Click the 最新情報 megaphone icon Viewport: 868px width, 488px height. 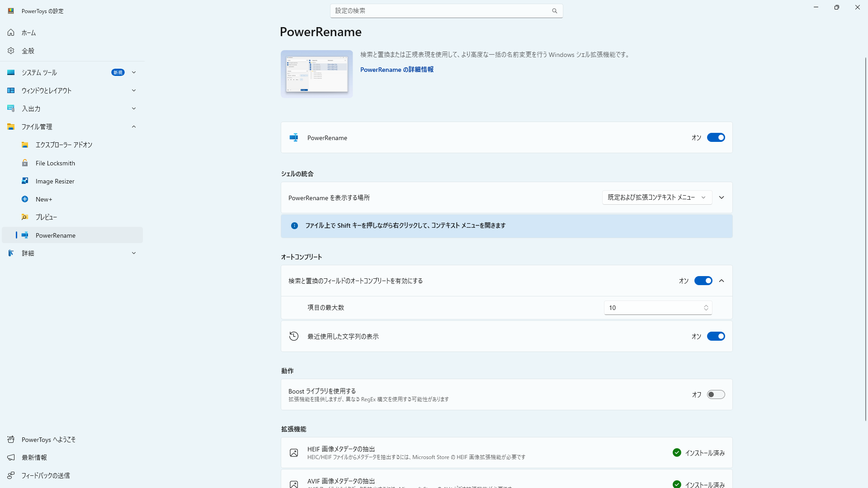pyautogui.click(x=11, y=457)
